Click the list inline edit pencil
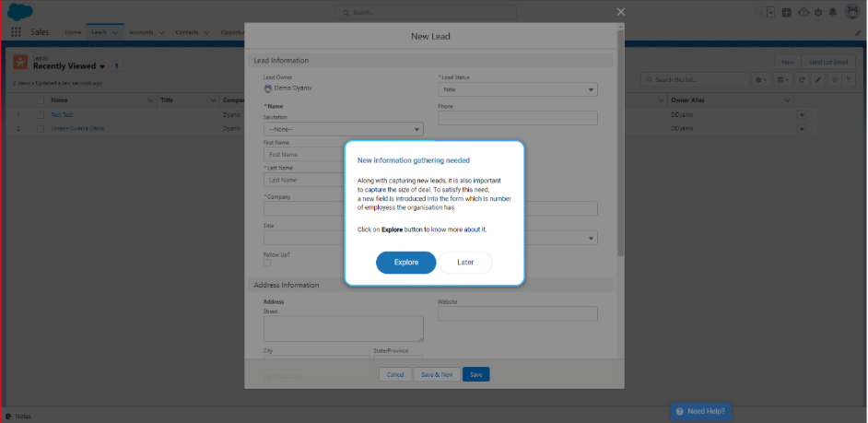This screenshot has height=423, width=868. pos(818,80)
